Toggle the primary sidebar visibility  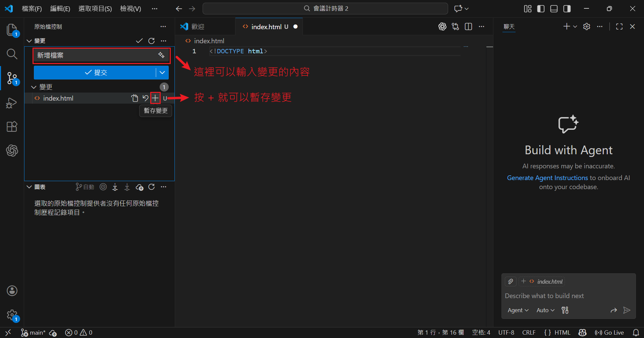pos(541,9)
